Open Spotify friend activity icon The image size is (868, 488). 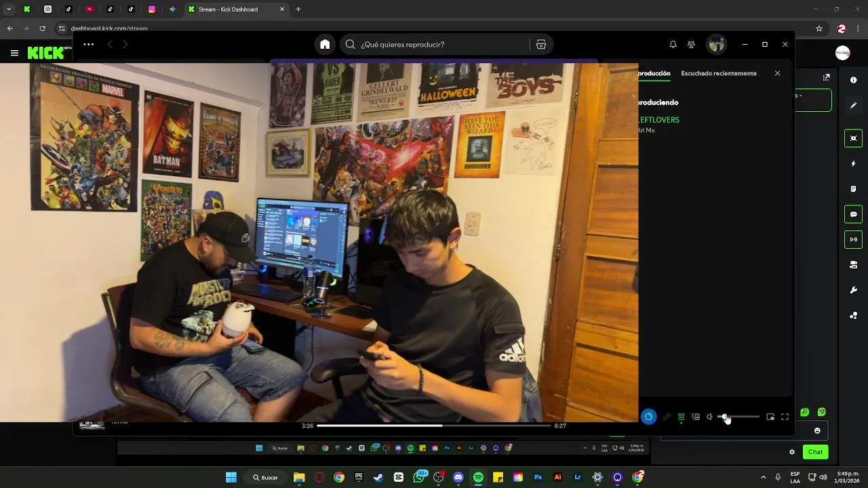(691, 44)
